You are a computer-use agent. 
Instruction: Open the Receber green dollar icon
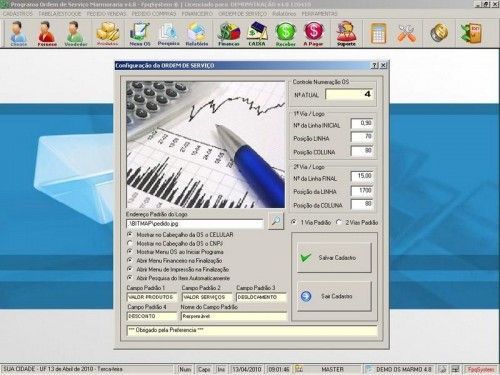tap(286, 33)
